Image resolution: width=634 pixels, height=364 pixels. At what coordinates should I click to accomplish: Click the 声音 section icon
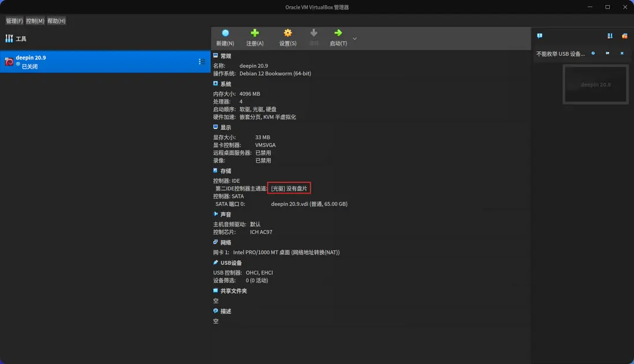[x=215, y=214]
